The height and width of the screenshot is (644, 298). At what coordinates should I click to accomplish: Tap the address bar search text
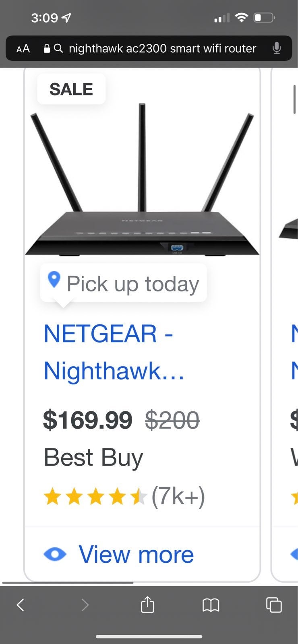tap(163, 49)
